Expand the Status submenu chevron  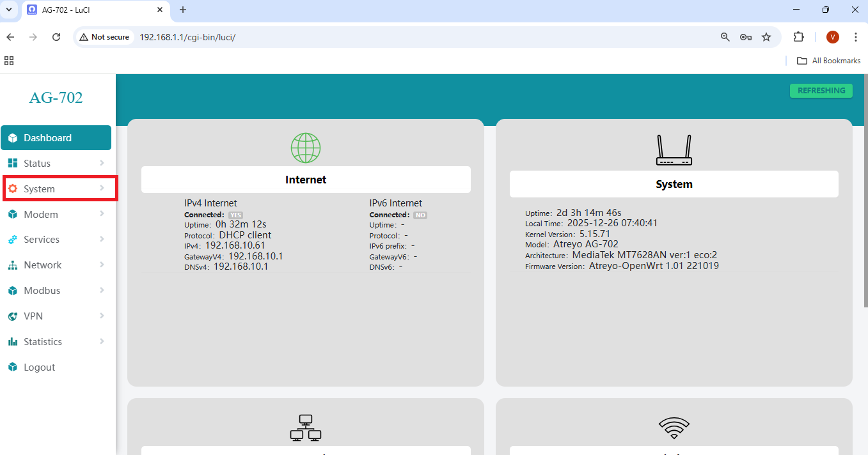102,163
